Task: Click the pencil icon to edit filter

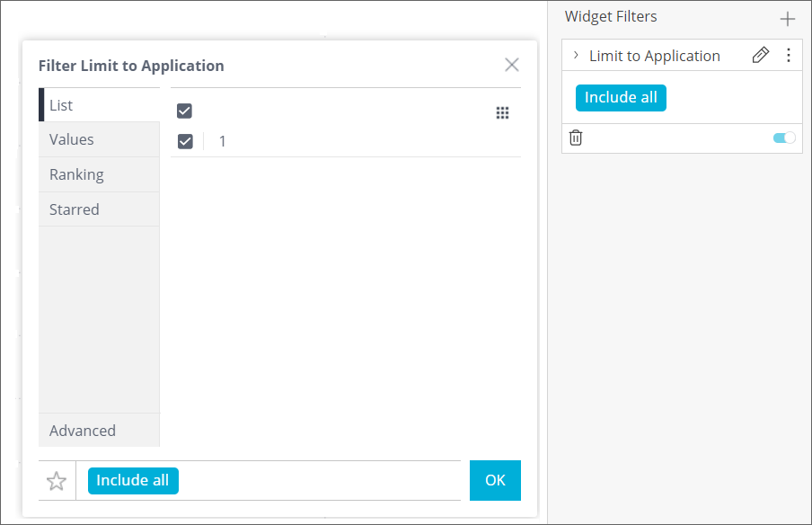Action: tap(760, 56)
